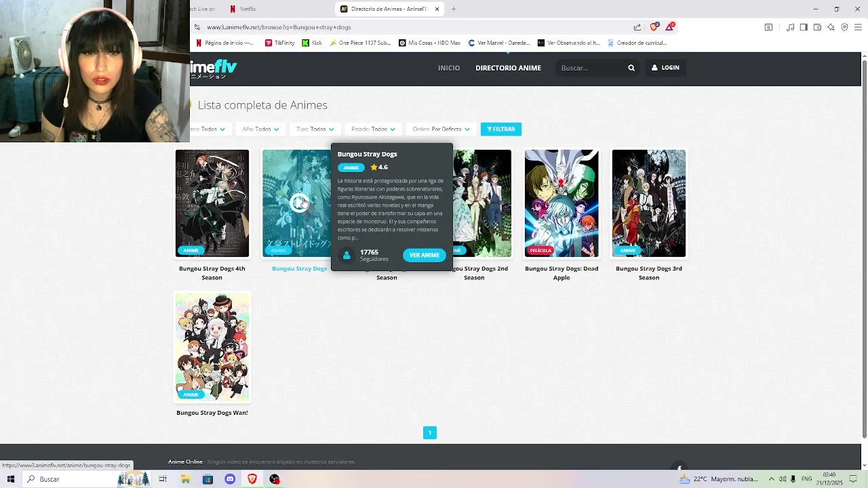Open the reader view icon in the toolbar
Screen dimensions: 868x488
coord(768,27)
